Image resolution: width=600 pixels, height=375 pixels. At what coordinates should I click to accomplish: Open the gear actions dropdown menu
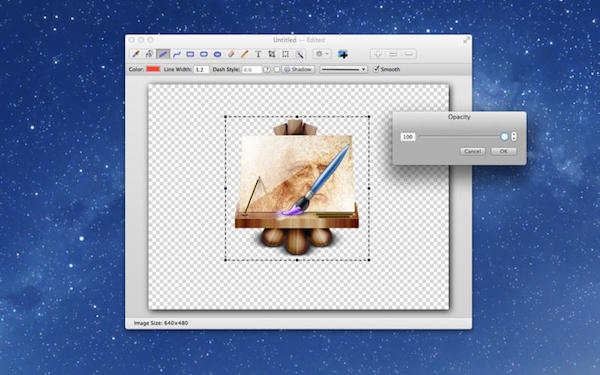(321, 54)
